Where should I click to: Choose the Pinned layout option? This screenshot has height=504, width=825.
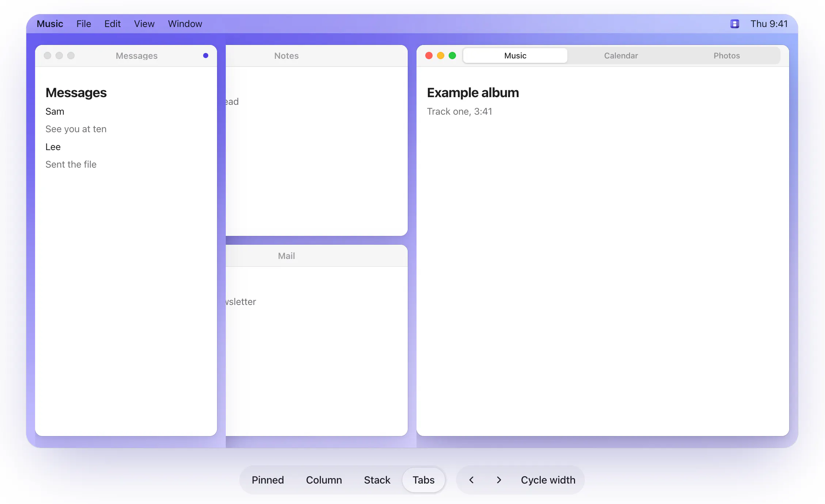(x=268, y=480)
